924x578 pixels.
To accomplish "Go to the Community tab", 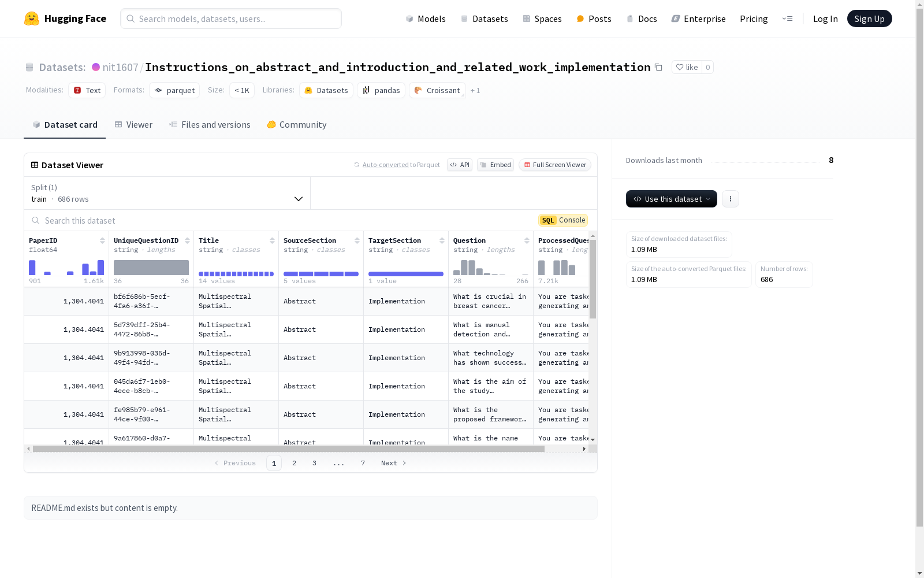I will (x=297, y=125).
